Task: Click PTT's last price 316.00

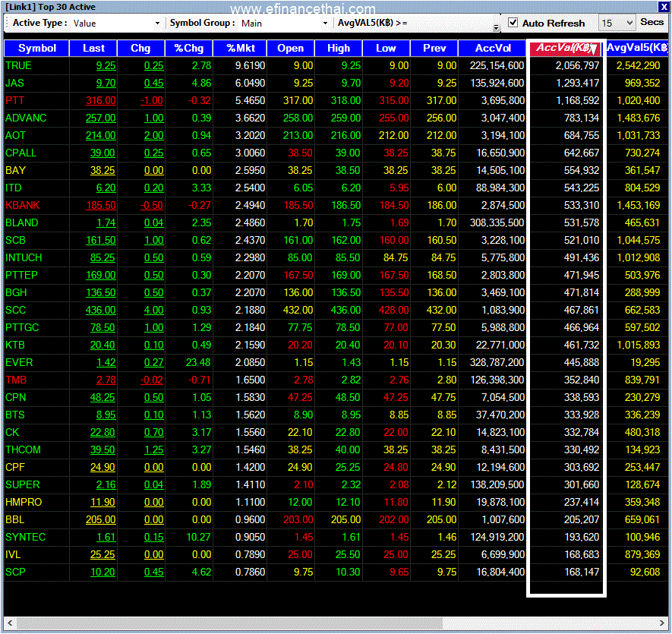Action: (101, 100)
